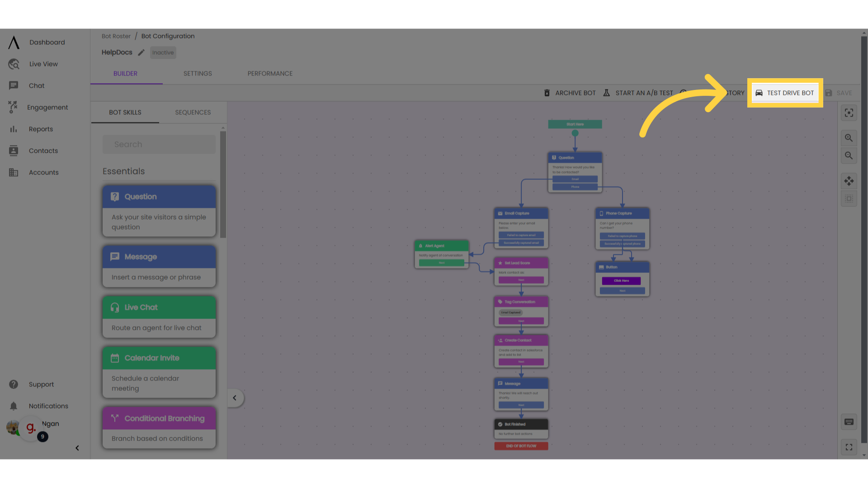The height and width of the screenshot is (488, 868).
Task: Open Reports from the sidebar
Action: [41, 129]
